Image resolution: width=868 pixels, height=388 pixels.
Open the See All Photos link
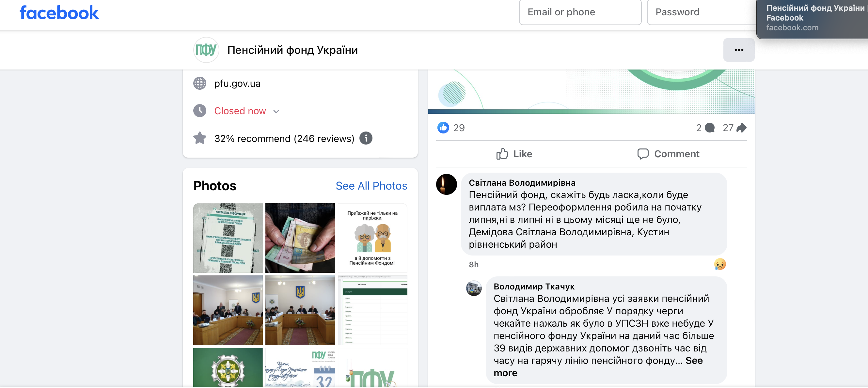[x=371, y=186]
